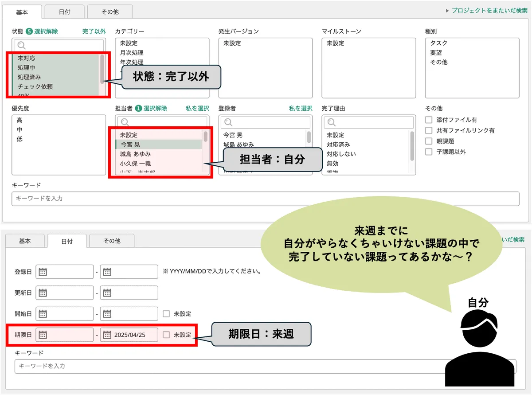Open calendar for 開始日 start date

(x=43, y=314)
